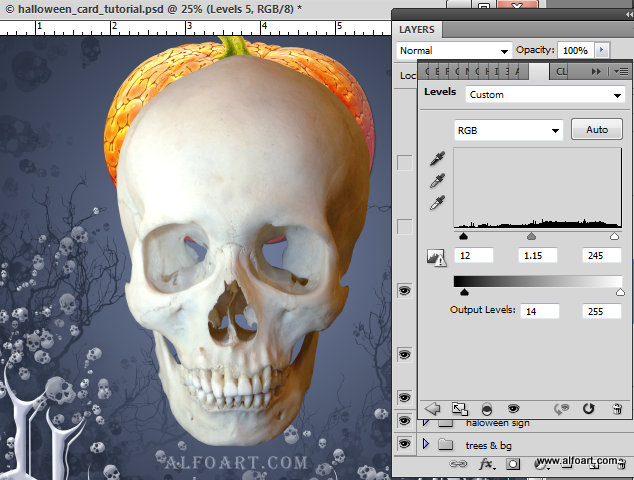The image size is (634, 480).
Task: Open the layer style fx menu
Action: 487,464
